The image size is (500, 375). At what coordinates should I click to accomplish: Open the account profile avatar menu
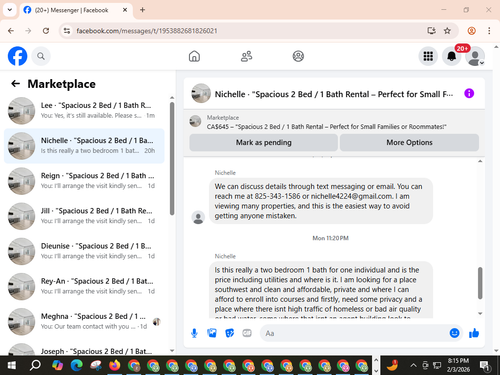pyautogui.click(x=475, y=56)
